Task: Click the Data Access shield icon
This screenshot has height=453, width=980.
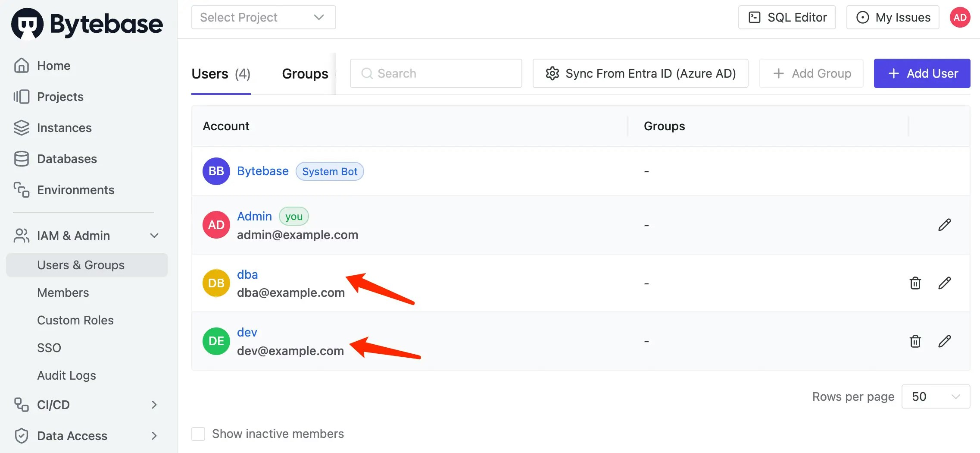Action: (x=22, y=436)
